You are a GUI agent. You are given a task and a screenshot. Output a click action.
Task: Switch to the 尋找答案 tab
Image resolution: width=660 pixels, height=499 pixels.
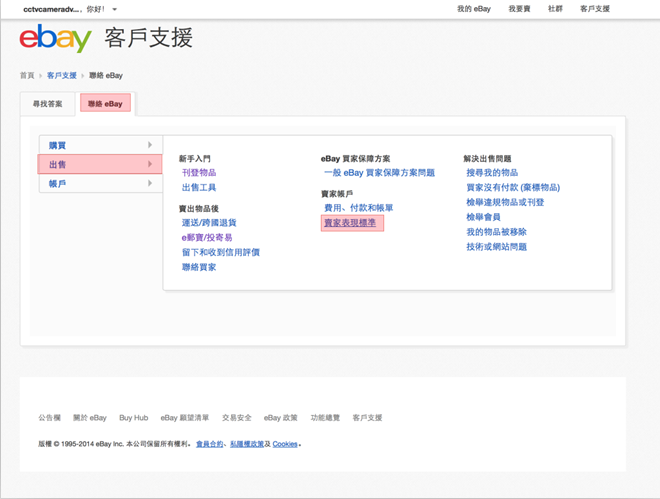pyautogui.click(x=47, y=104)
